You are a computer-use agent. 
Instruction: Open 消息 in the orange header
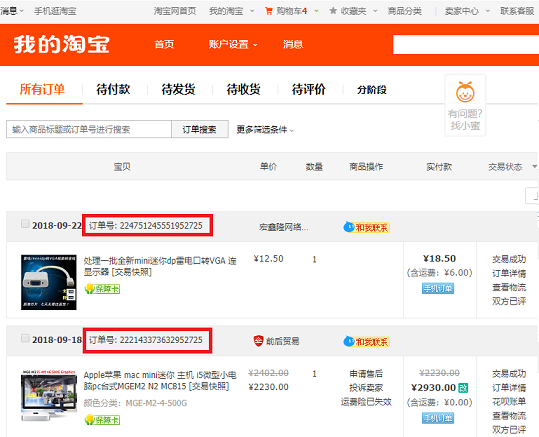(293, 44)
